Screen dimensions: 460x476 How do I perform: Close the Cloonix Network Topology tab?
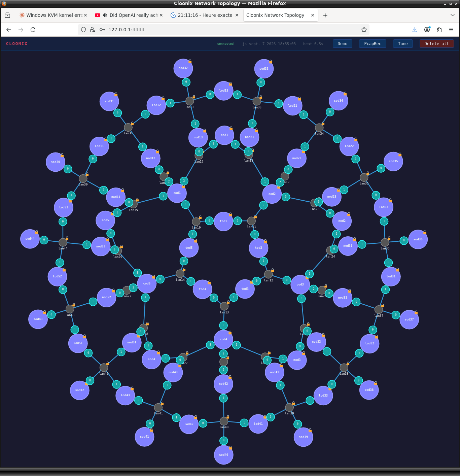(x=313, y=15)
